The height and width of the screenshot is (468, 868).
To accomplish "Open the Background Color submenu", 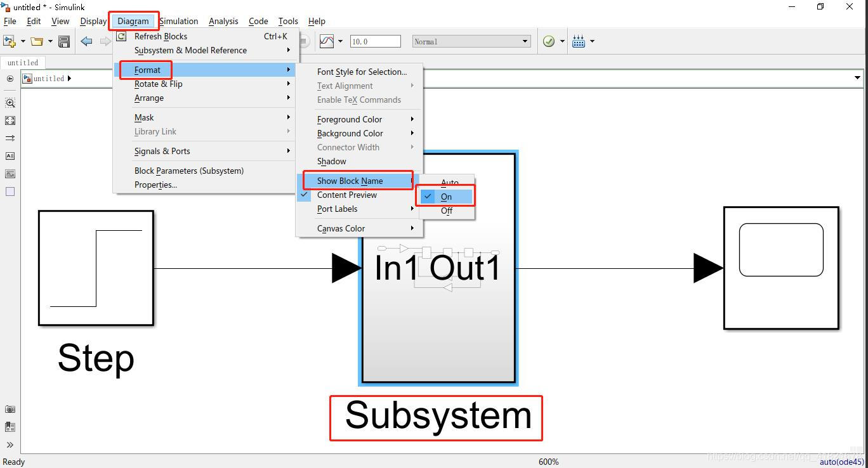I will click(360, 133).
